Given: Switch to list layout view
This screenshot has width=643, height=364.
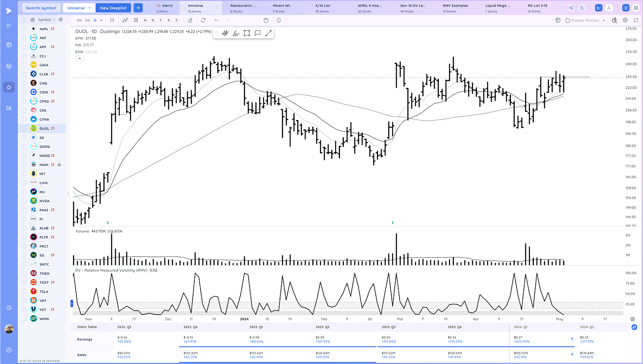Looking at the screenshot, I should pyautogui.click(x=626, y=8).
